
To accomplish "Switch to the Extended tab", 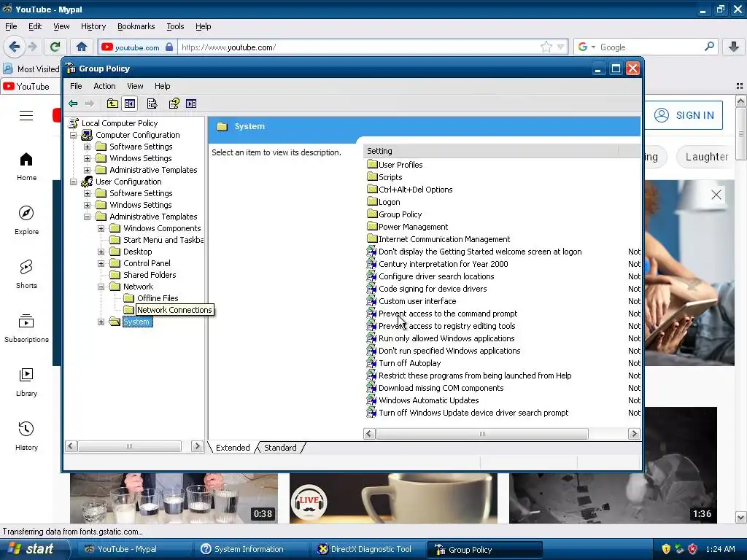I will pyautogui.click(x=233, y=448).
